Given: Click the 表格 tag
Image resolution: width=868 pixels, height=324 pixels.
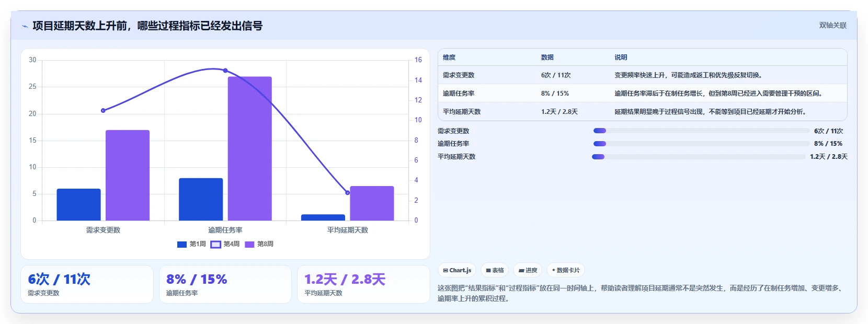Looking at the screenshot, I should 495,270.
